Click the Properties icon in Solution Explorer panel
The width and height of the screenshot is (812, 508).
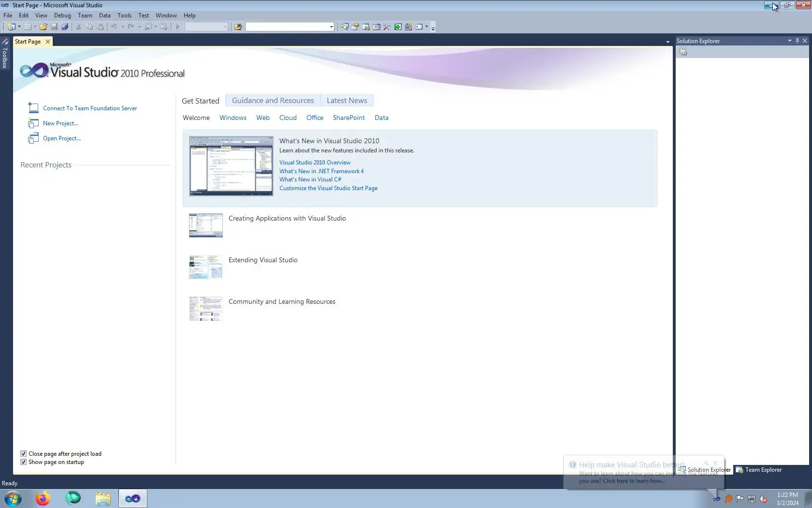click(683, 52)
